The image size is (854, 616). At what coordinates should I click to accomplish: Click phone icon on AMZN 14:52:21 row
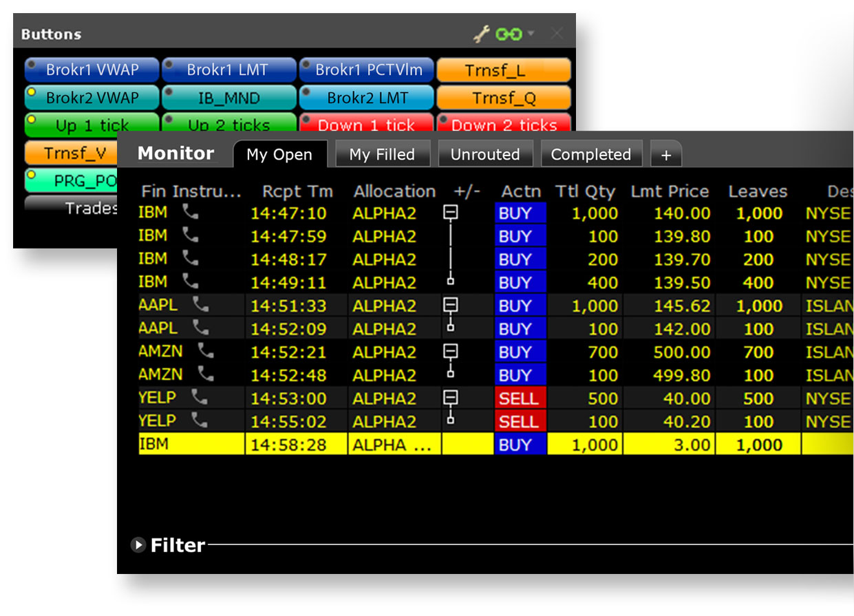point(206,352)
